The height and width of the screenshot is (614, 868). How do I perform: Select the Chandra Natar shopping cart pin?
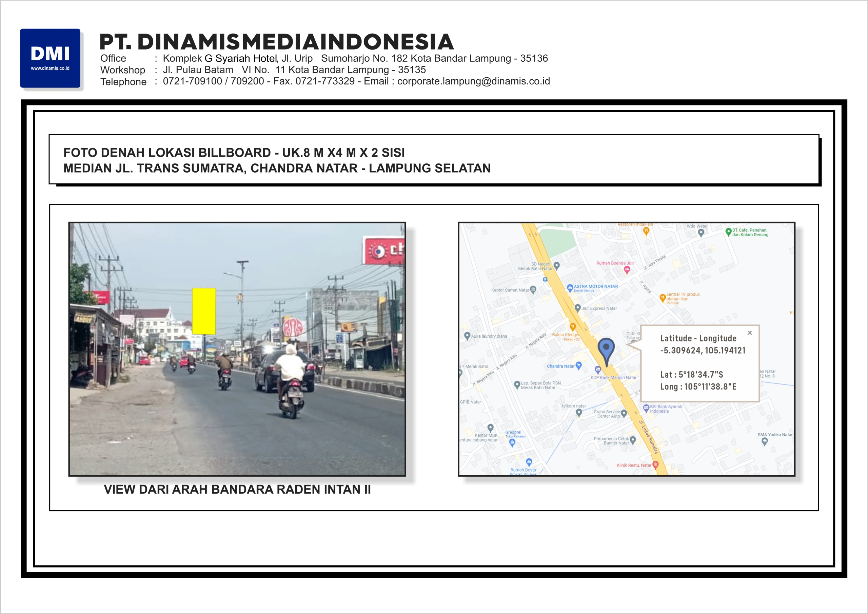578,365
